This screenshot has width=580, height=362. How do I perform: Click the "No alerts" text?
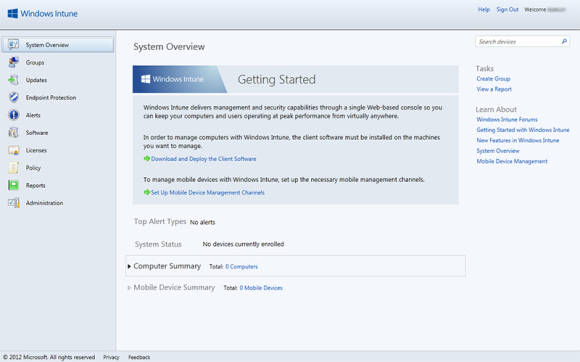click(x=202, y=222)
